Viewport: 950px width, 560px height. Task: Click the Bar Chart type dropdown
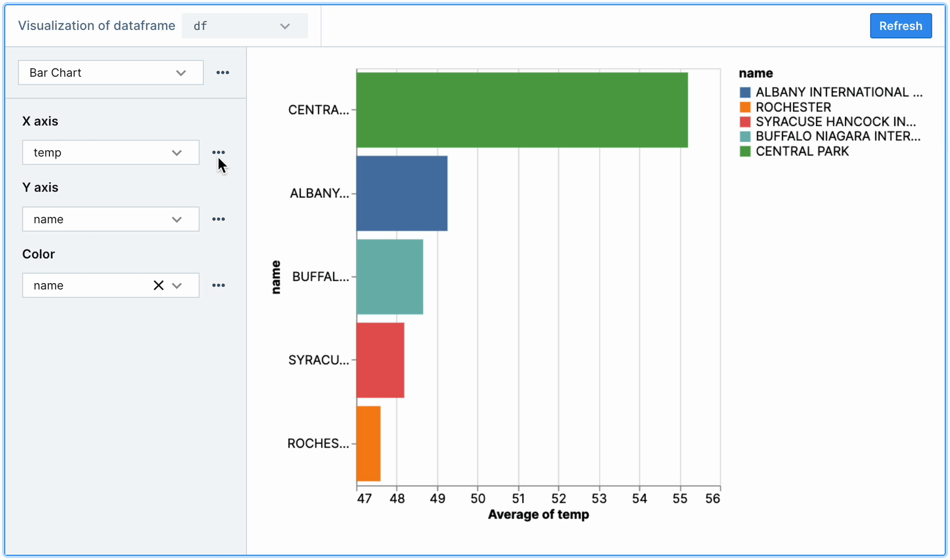[110, 72]
